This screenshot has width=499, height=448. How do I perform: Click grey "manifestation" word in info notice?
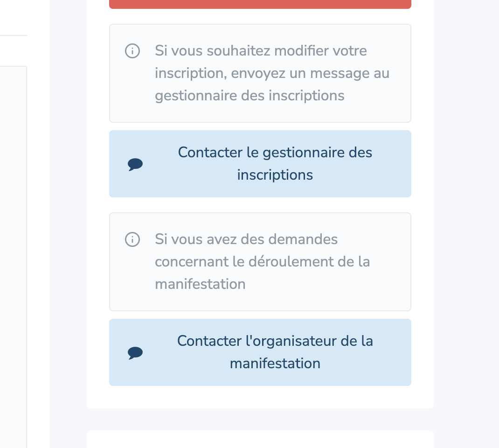click(200, 284)
